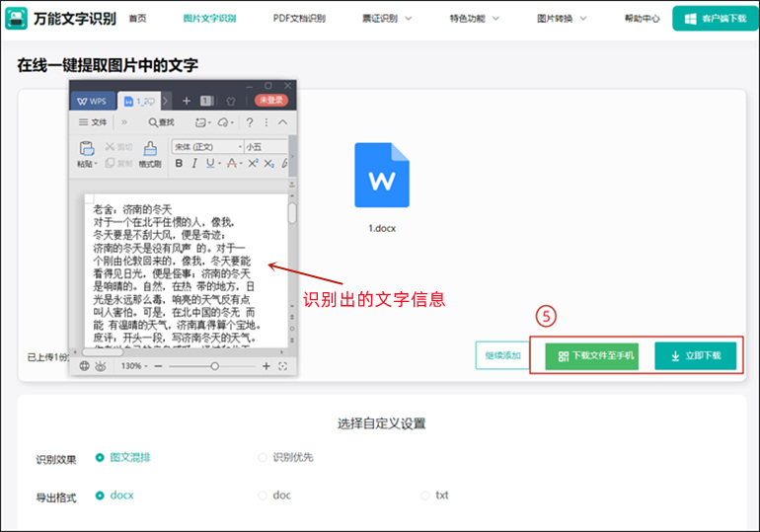Screen dimensions: 760x532
Task: Choose txt as export format
Action: 425,495
